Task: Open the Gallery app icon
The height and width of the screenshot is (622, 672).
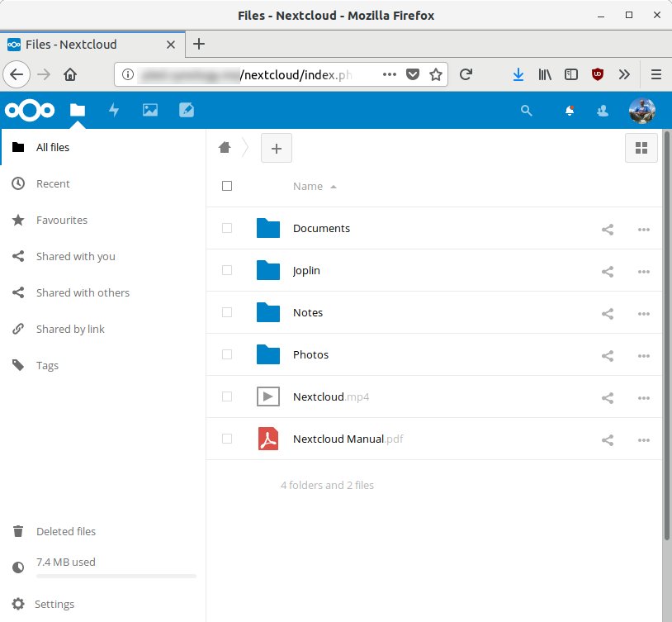Action: pos(150,110)
